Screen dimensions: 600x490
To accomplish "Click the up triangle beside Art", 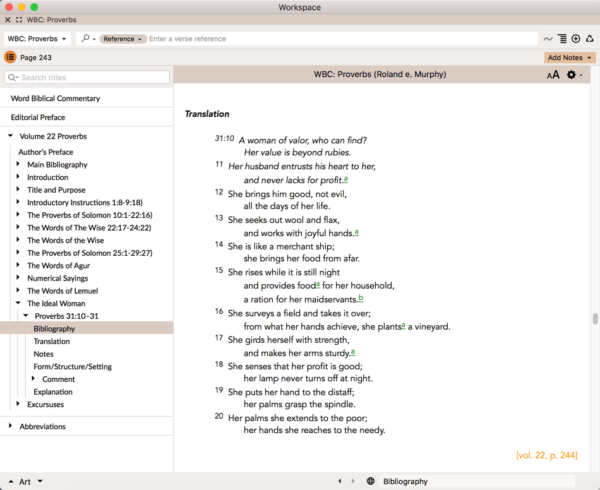I will click(11, 482).
